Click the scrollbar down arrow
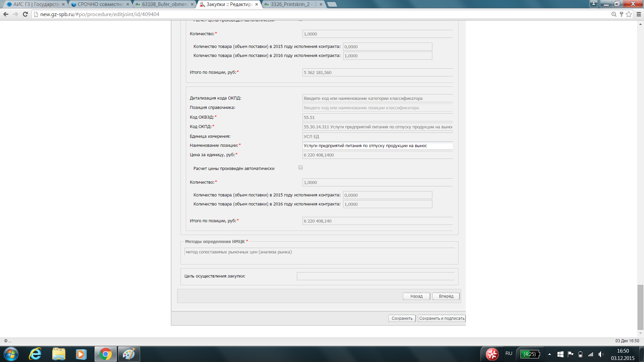Image resolution: width=644 pixels, height=362 pixels. point(640,333)
